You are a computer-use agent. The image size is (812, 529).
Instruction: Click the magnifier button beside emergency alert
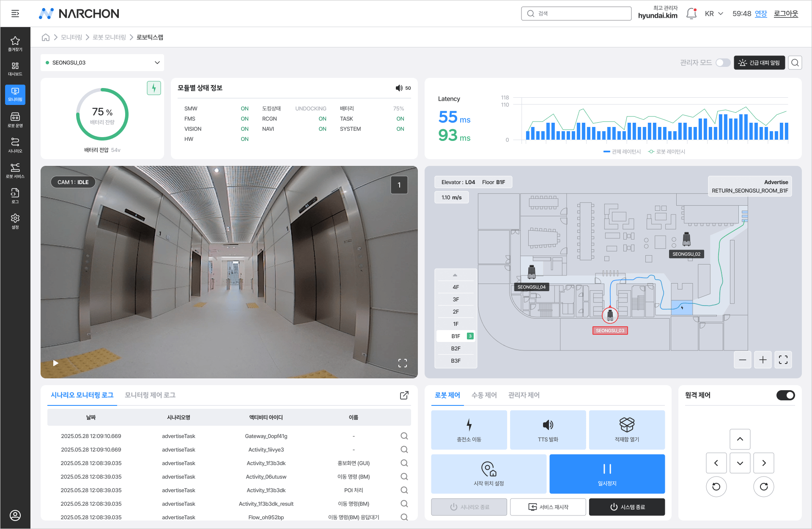coord(795,63)
